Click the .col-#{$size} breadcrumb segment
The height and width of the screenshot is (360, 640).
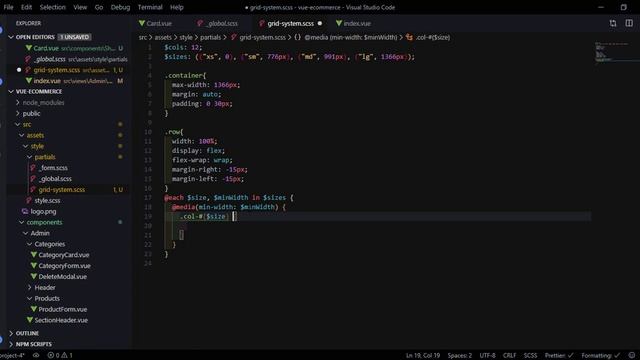[433, 38]
